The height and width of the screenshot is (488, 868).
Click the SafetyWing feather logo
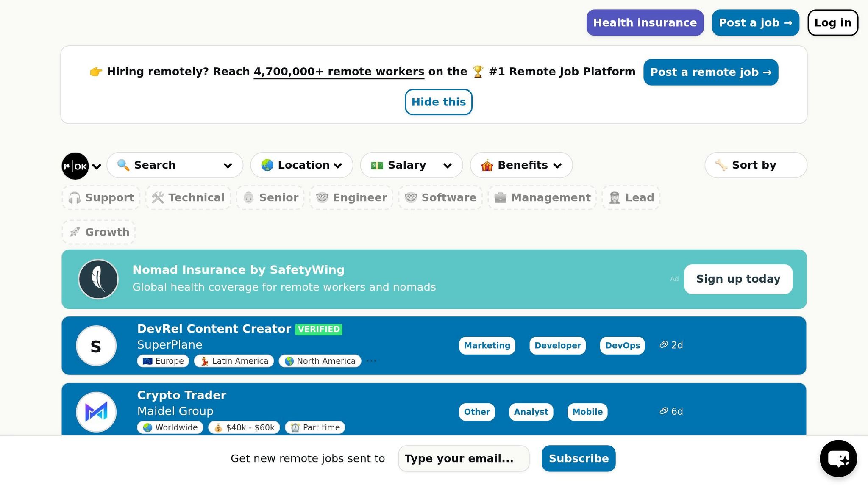coord(98,279)
